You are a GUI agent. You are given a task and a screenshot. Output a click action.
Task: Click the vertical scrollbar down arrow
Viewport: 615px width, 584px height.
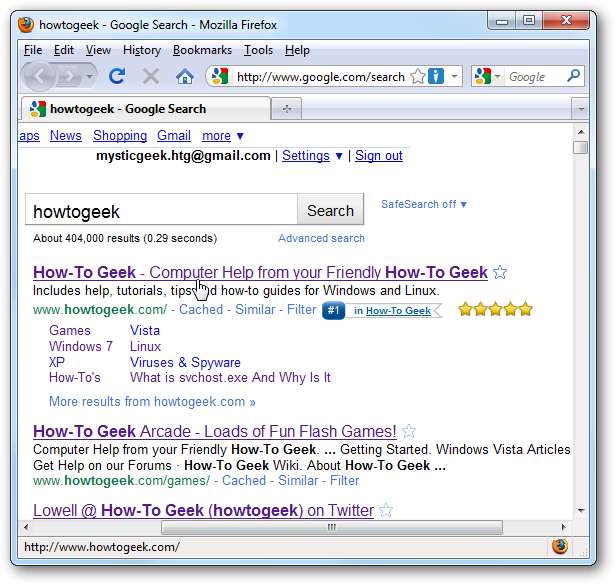click(581, 510)
